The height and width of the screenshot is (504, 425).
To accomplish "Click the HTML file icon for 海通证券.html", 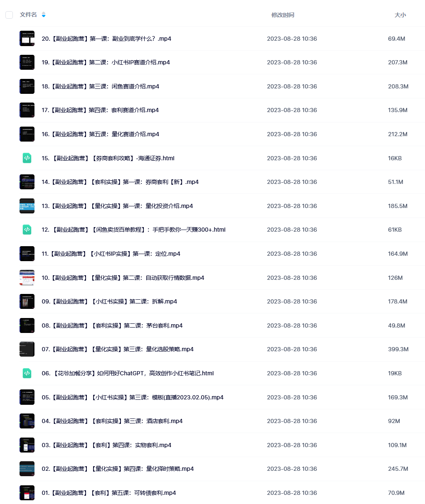I will click(27, 158).
